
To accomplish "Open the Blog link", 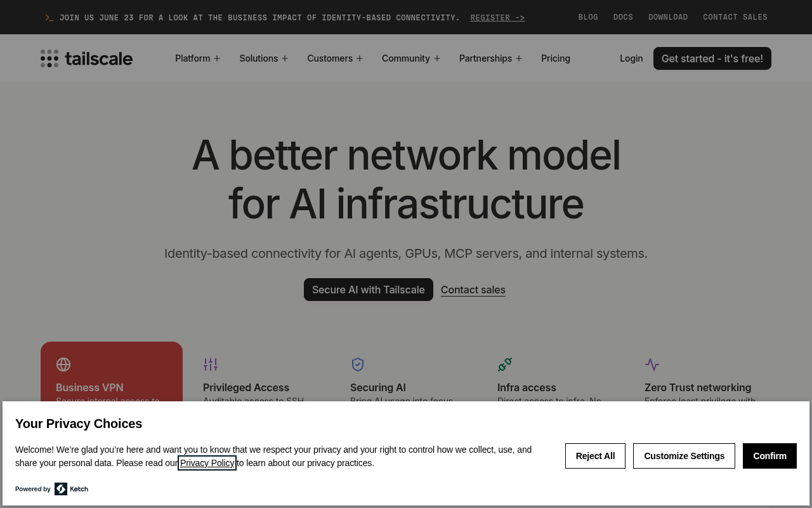I will pos(588,17).
